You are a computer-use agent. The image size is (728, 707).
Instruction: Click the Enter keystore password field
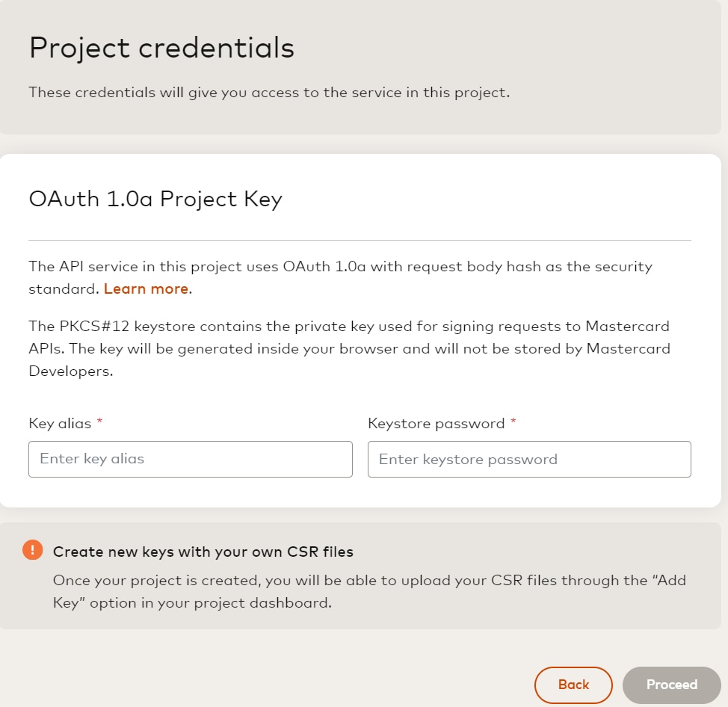click(529, 459)
